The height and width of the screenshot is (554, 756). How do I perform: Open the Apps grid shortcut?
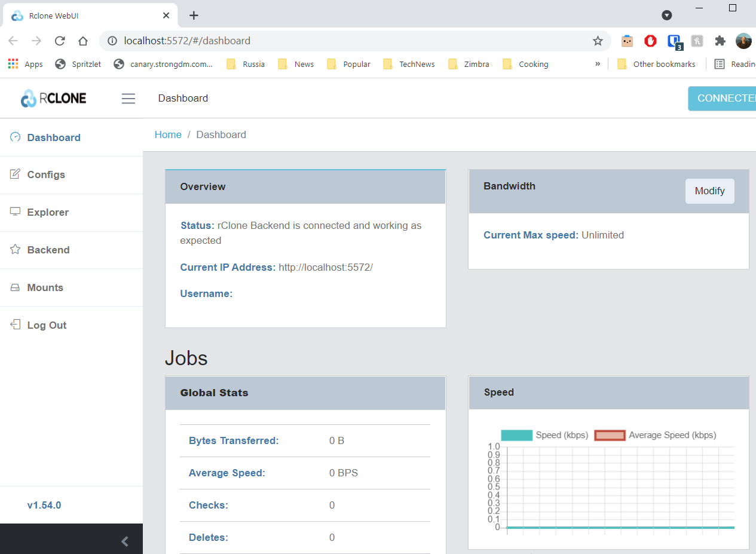coord(25,64)
